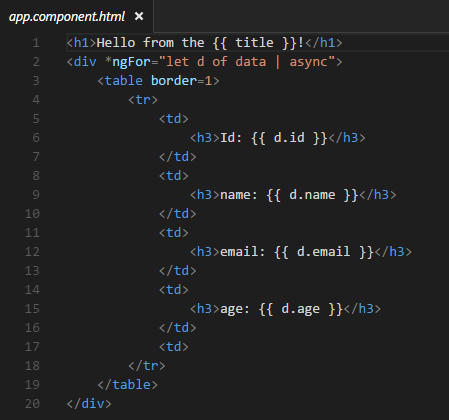Click the closing </table> tag
Screen dimensions: 449x420
(x=128, y=385)
